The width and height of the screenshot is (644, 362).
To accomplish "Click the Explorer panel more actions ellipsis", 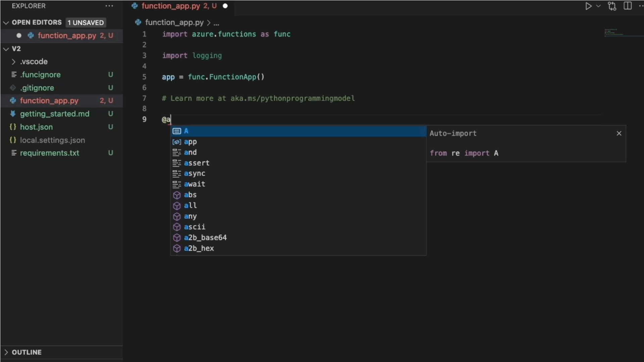I will pyautogui.click(x=109, y=6).
